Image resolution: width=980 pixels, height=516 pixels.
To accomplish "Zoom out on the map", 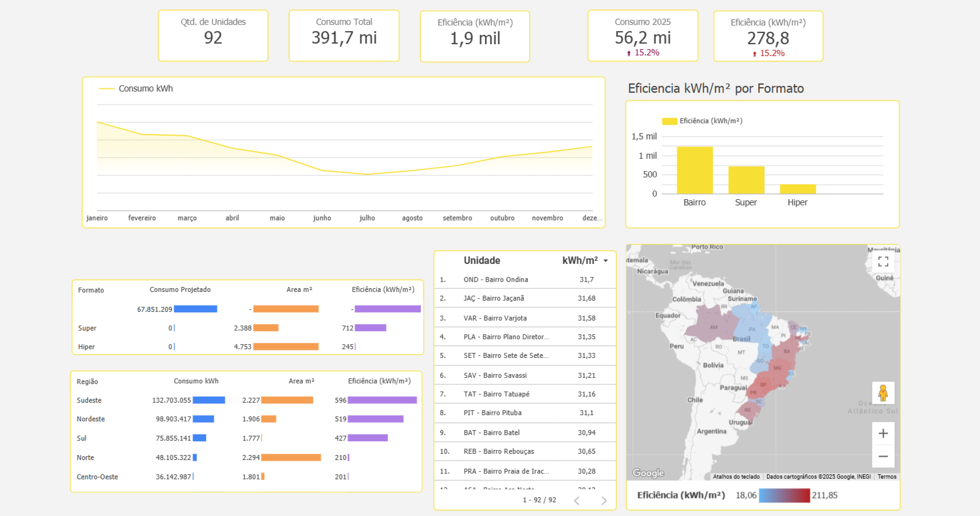I will click(883, 456).
